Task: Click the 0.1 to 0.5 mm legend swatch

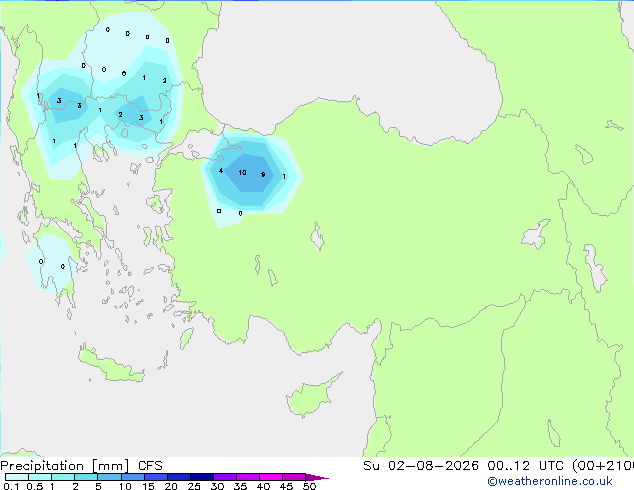Action: [x=17, y=477]
